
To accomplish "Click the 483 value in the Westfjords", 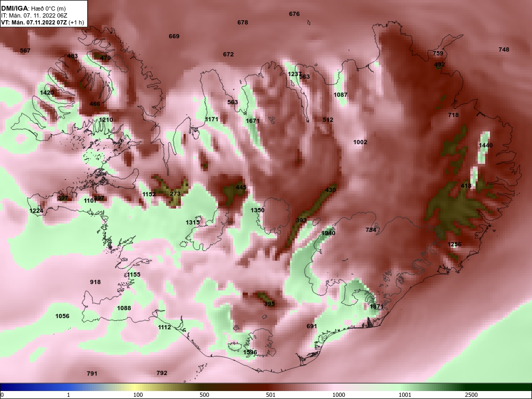I will 72,56.
